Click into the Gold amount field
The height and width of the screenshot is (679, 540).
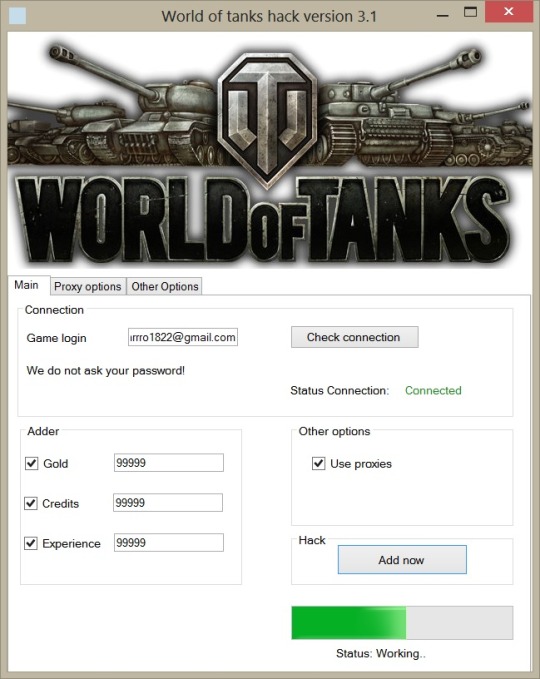point(169,462)
